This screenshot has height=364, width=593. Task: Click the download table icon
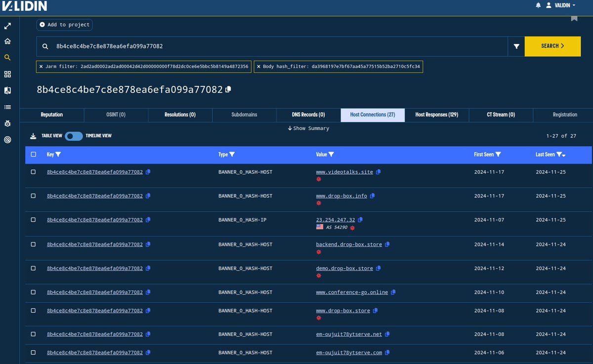point(33,136)
